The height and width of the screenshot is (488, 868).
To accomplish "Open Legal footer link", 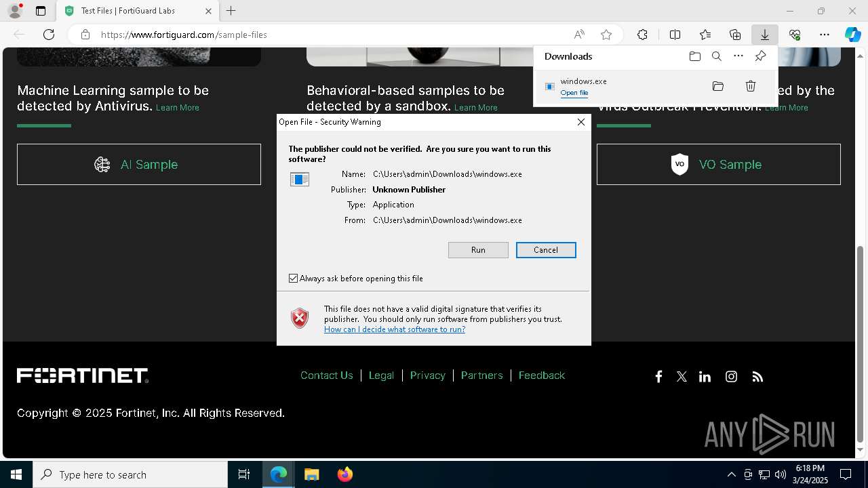I will 381,375.
